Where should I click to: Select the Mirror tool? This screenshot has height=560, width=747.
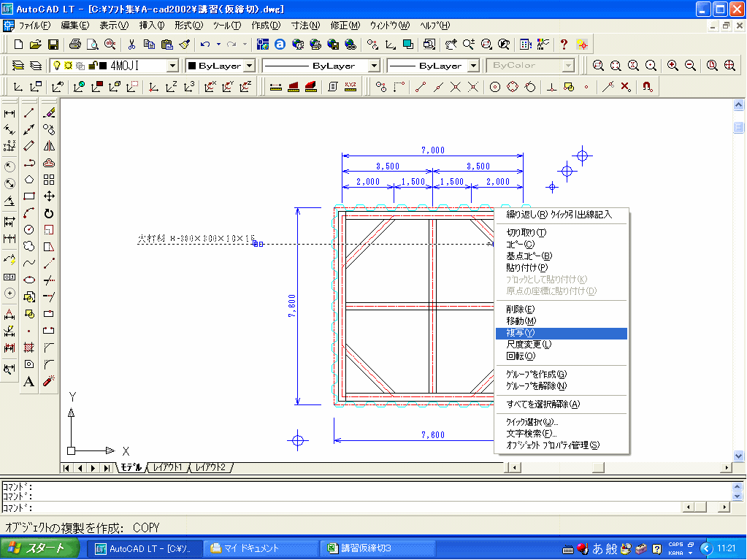click(x=49, y=146)
